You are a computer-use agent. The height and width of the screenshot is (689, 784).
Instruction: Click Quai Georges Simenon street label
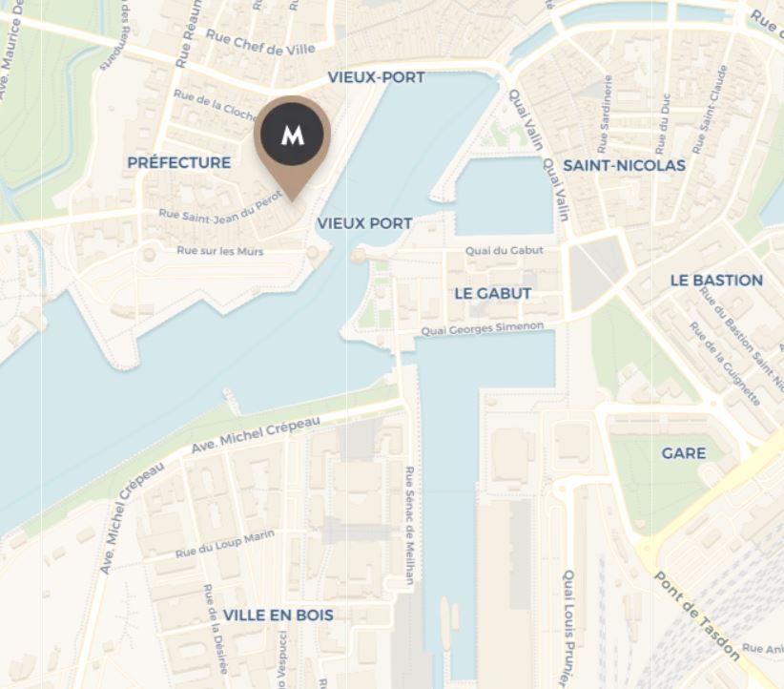tap(482, 328)
